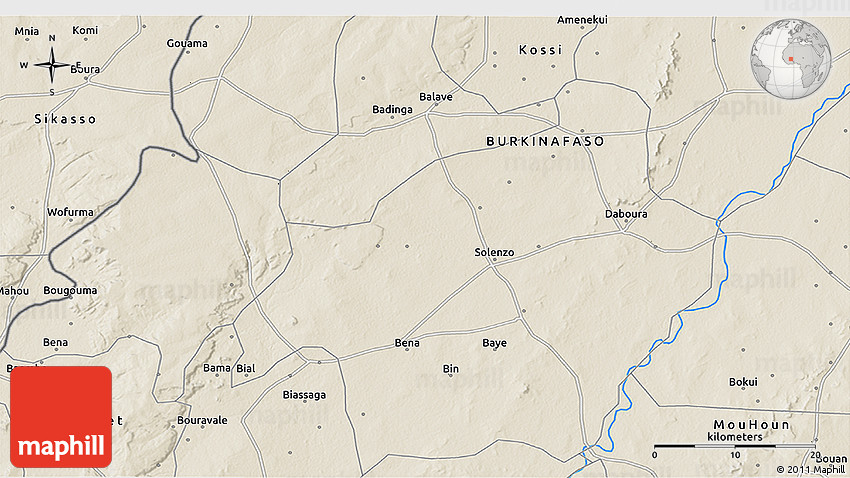This screenshot has width=850, height=478.
Task: Select the Bokui town label
Action: 743,382
